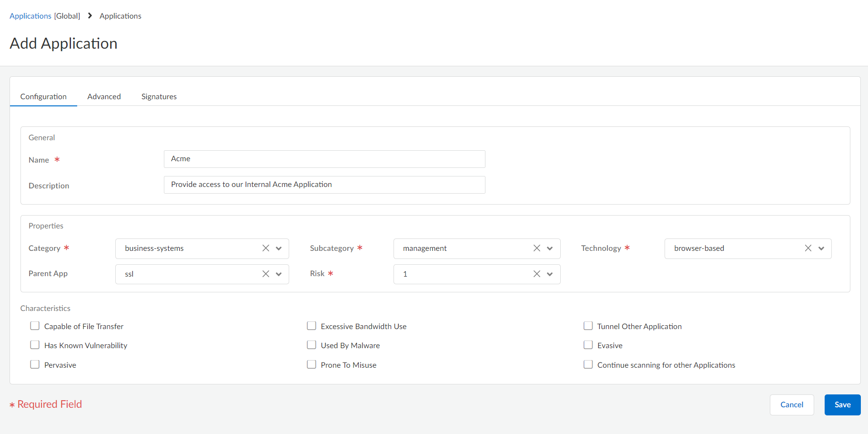
Task: Open the Risk dropdown list
Action: point(549,274)
